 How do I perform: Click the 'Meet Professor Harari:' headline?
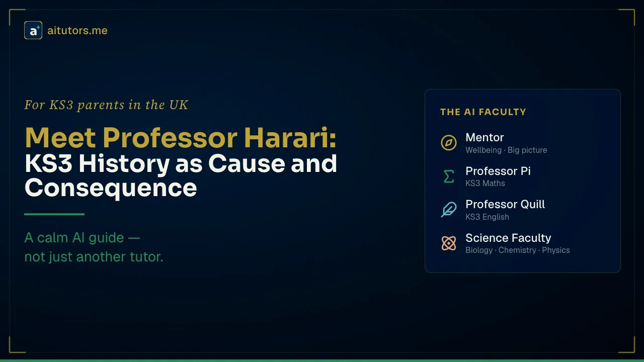(181, 137)
